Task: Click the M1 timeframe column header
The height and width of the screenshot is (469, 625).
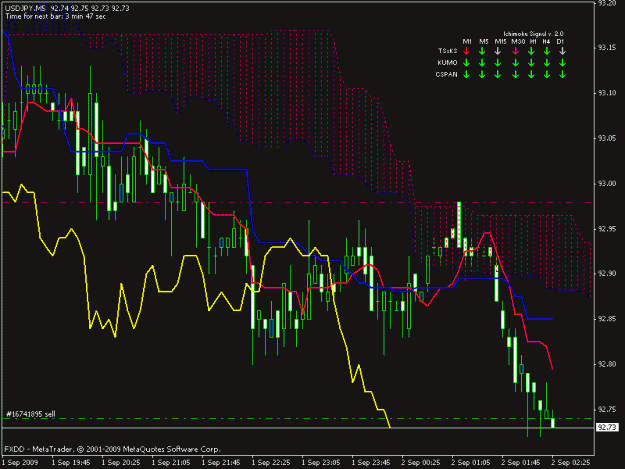Action: click(467, 41)
